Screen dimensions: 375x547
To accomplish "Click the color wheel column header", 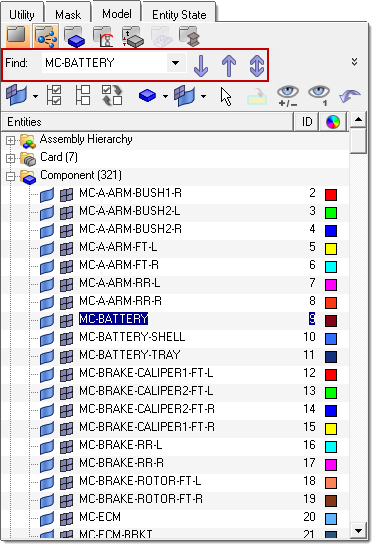I will tap(333, 122).
